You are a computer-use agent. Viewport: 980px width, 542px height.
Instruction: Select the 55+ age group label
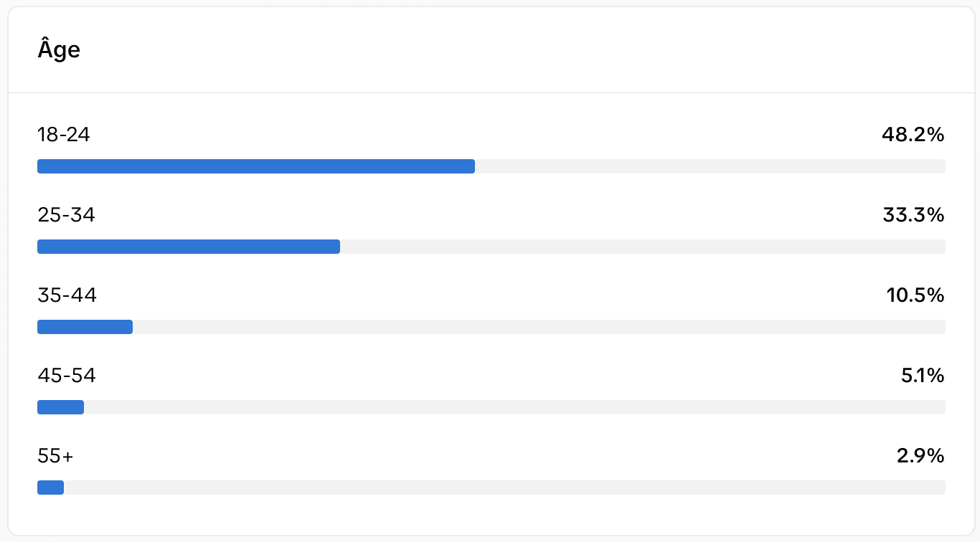pos(55,456)
